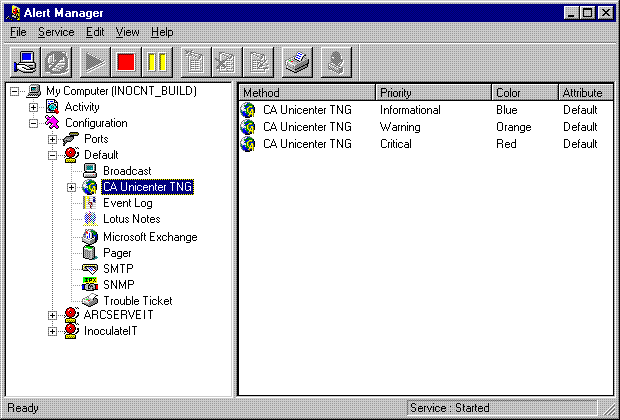Select Trouble Ticket in the tree
This screenshot has height=420, width=620.
pyautogui.click(x=137, y=301)
